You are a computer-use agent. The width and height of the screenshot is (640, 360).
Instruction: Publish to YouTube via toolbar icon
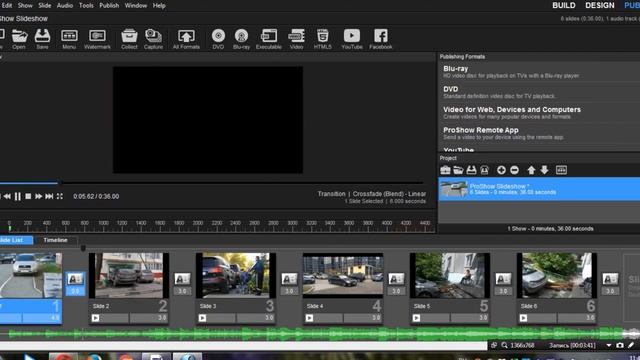tap(352, 39)
